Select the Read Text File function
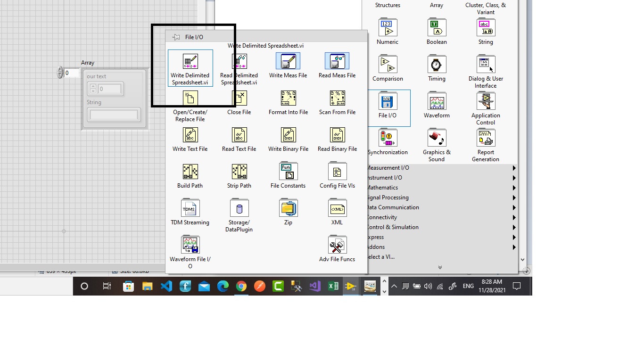 [x=239, y=135]
